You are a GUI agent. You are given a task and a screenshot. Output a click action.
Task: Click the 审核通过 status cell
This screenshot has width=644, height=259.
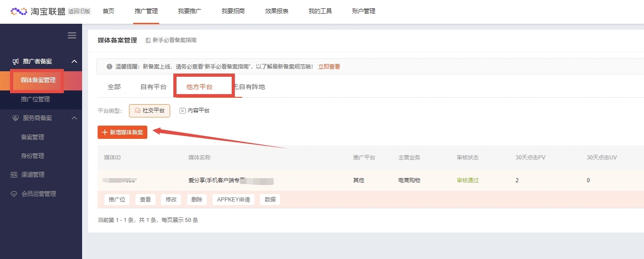[468, 180]
